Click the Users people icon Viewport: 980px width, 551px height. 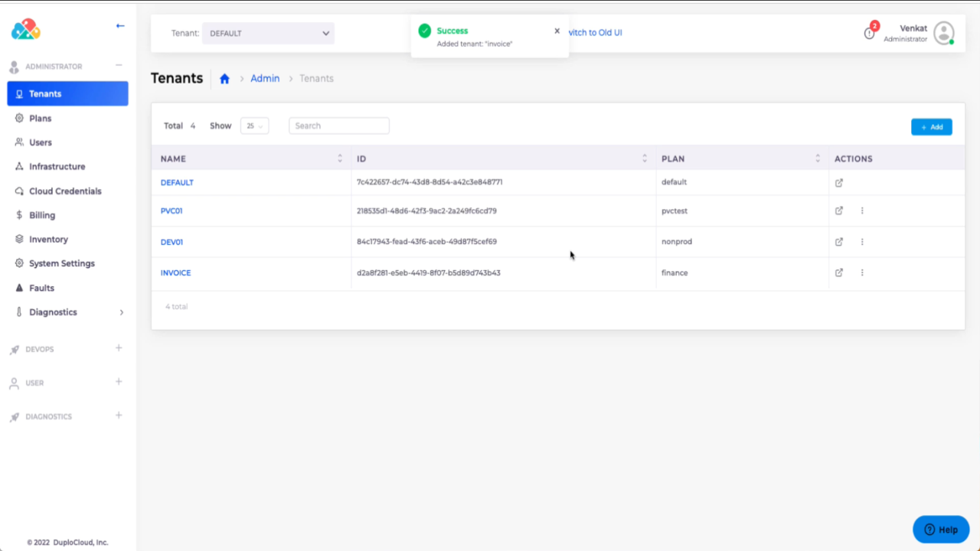coord(20,142)
